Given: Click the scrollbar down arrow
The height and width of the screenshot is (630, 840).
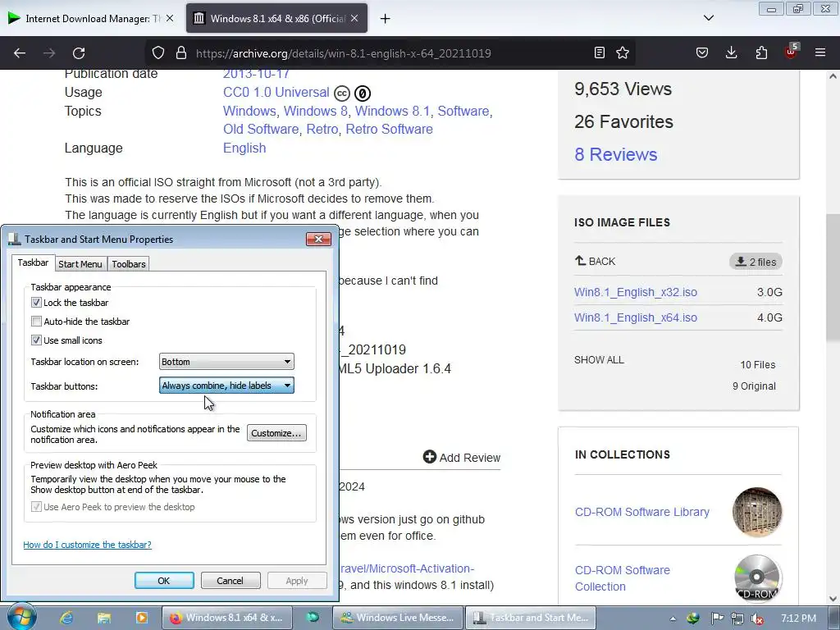Looking at the screenshot, I should point(833,599).
